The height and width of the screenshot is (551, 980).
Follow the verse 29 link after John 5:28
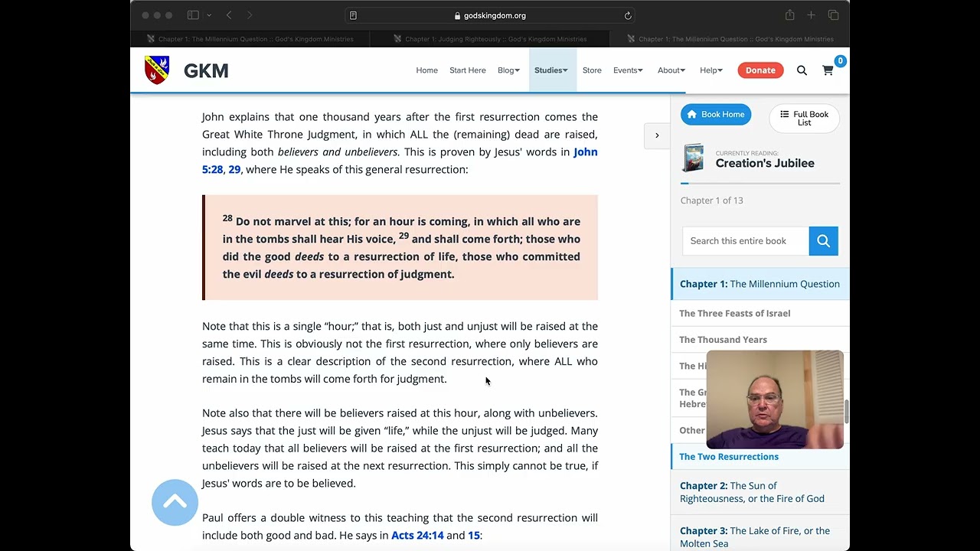[x=234, y=169]
